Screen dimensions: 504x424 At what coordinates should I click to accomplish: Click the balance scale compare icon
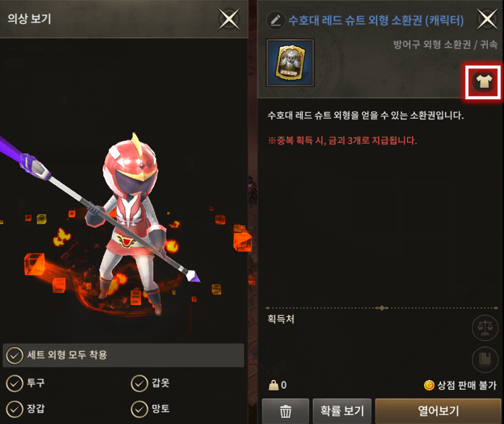tap(484, 328)
